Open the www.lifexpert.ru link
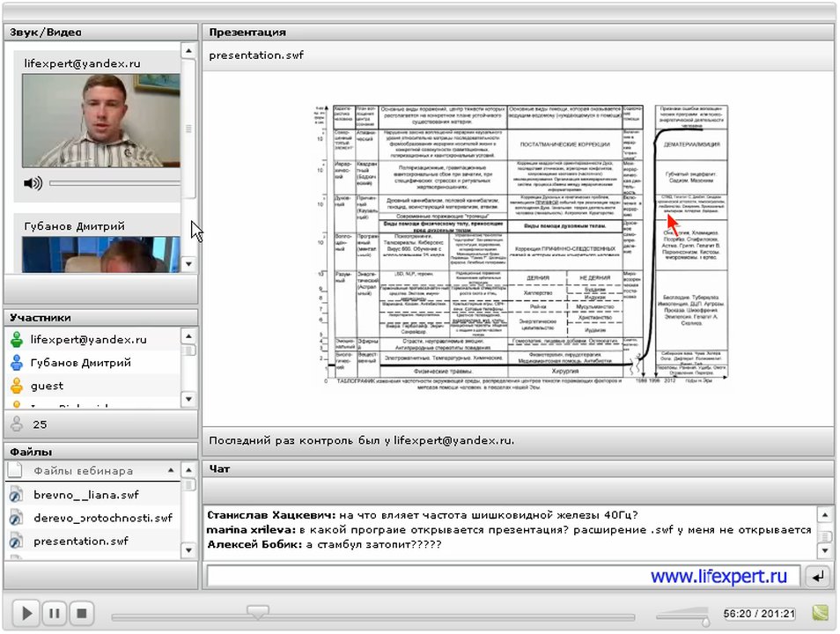The width and height of the screenshot is (840, 634). tap(718, 576)
